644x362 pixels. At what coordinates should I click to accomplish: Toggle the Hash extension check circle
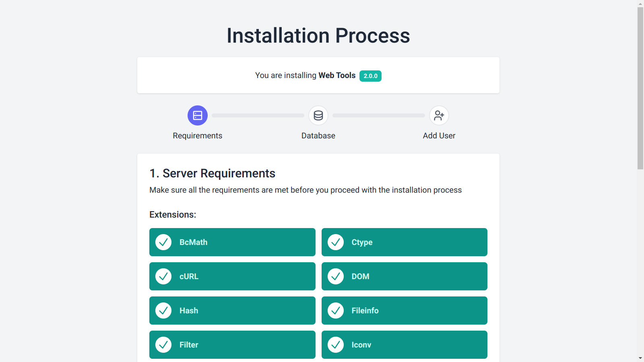163,311
